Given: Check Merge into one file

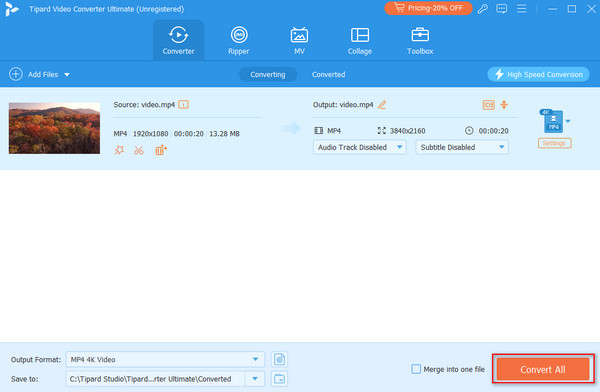Looking at the screenshot, I should [416, 369].
